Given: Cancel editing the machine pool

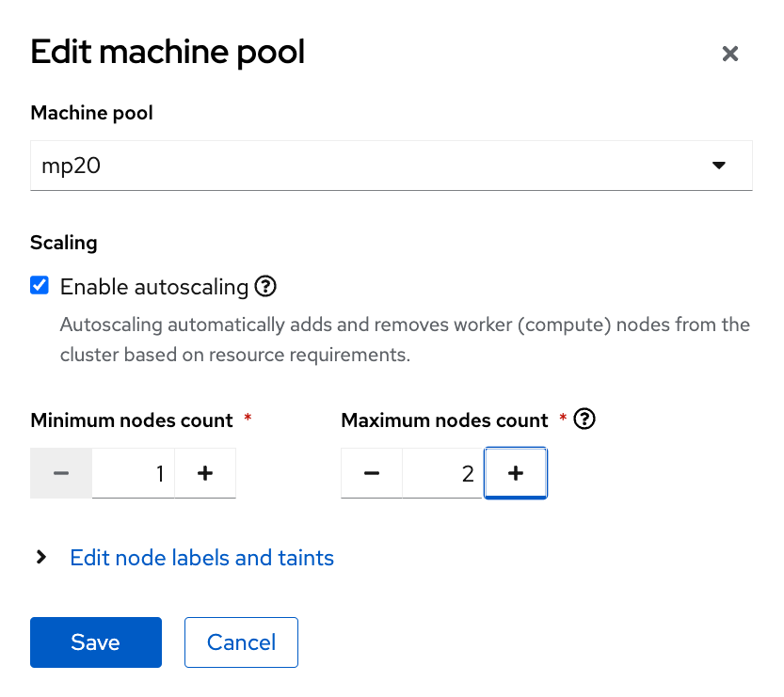Looking at the screenshot, I should pos(241,642).
